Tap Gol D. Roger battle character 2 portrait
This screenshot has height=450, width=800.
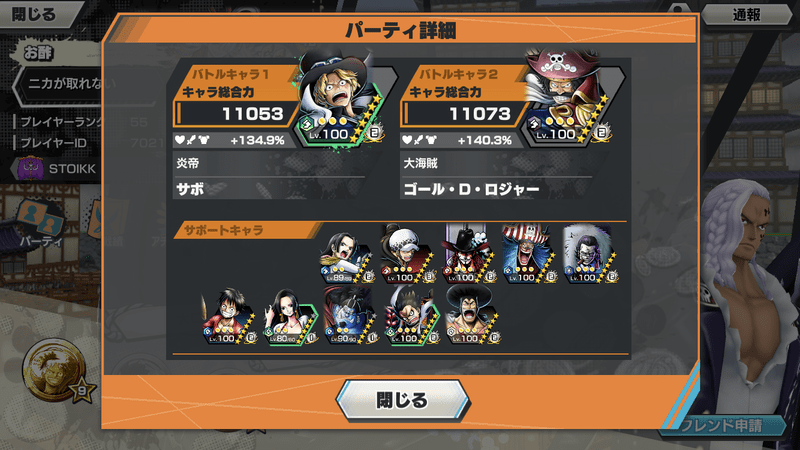click(x=567, y=98)
